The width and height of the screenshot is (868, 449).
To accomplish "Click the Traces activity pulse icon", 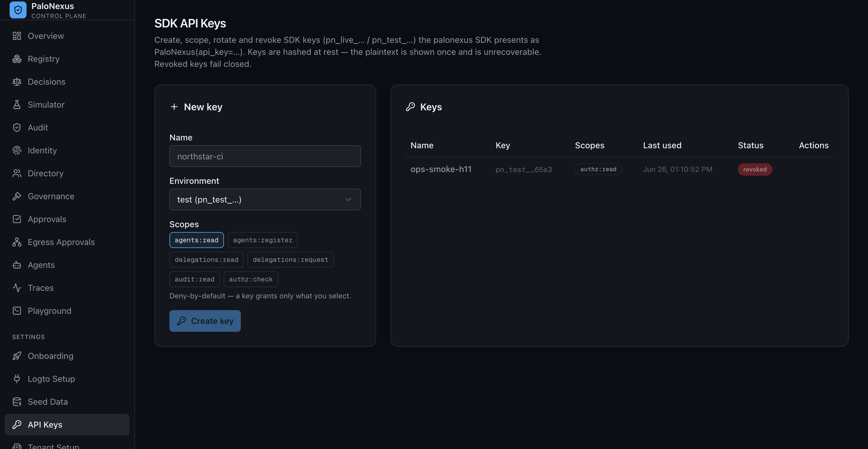I will coord(17,288).
